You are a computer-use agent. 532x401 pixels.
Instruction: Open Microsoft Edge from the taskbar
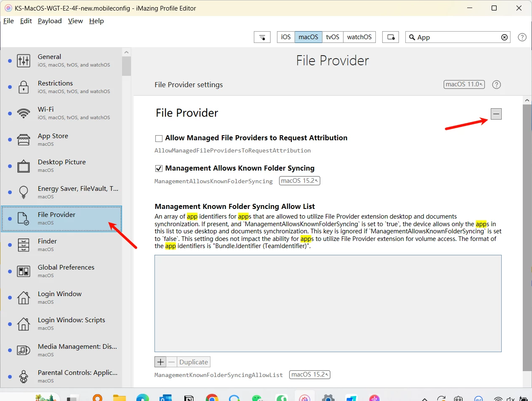(143, 398)
